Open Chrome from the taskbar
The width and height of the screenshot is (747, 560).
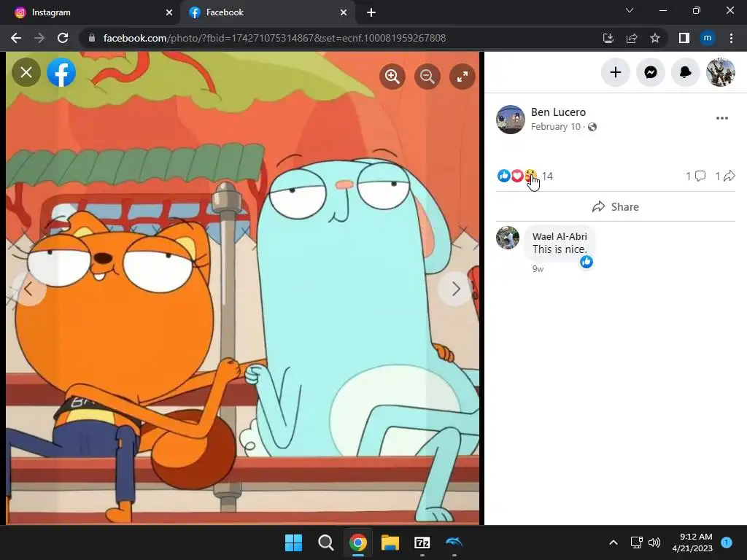pos(357,542)
